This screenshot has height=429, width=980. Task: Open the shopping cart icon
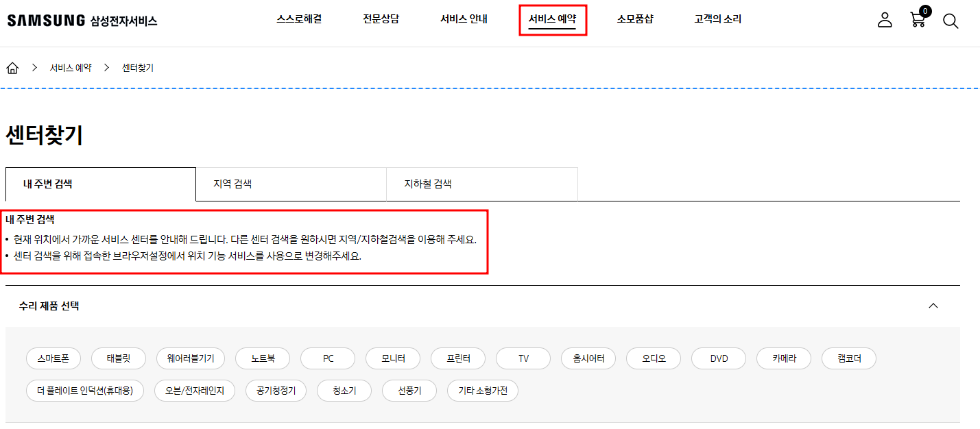point(918,20)
